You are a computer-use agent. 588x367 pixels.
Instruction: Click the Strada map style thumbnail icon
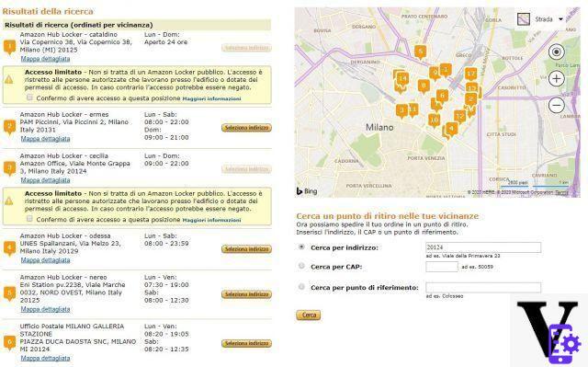[524, 18]
